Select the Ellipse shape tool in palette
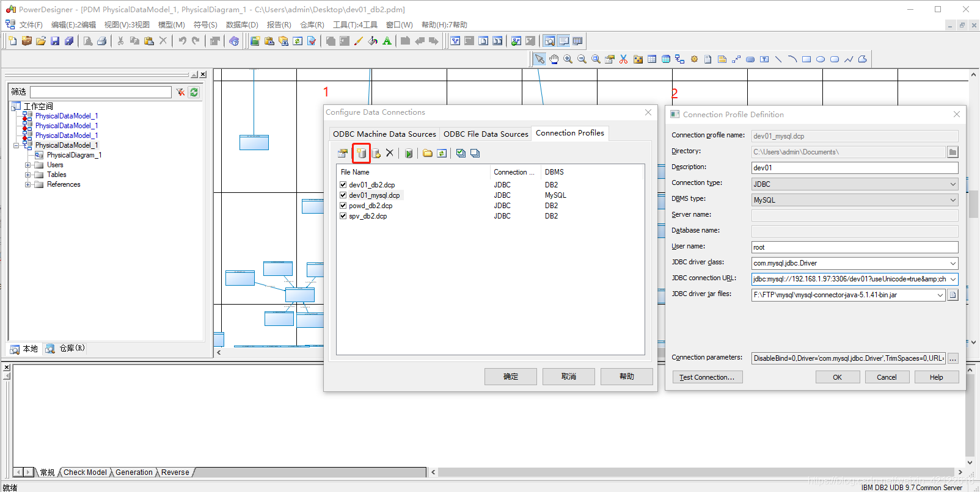 point(821,59)
